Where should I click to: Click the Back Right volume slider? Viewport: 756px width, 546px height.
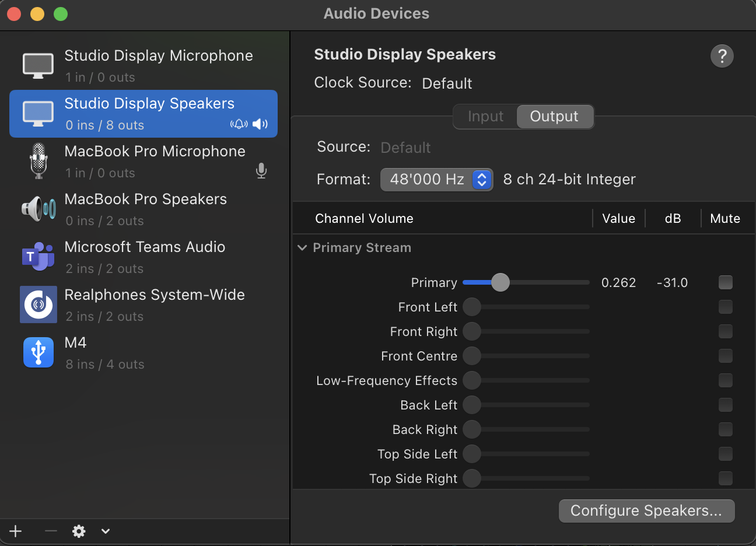point(526,429)
